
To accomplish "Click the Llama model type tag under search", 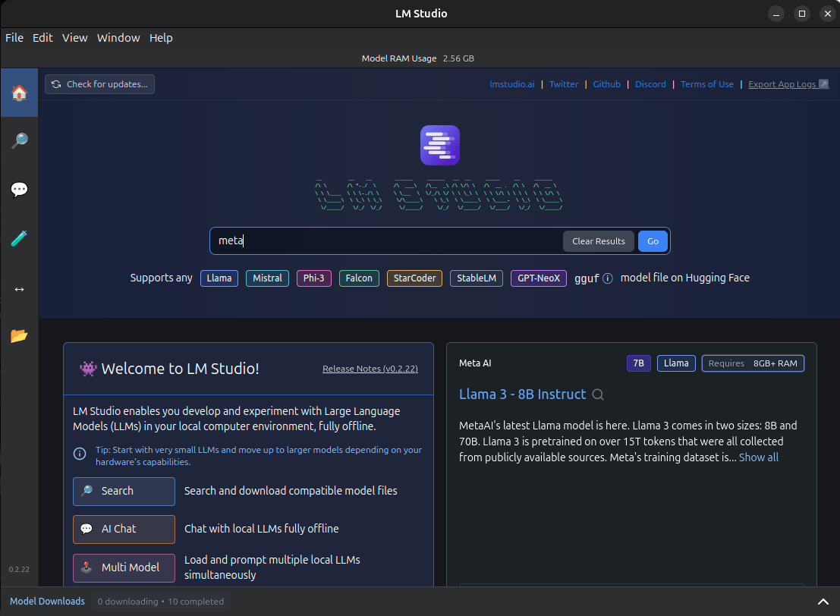I will pos(219,278).
